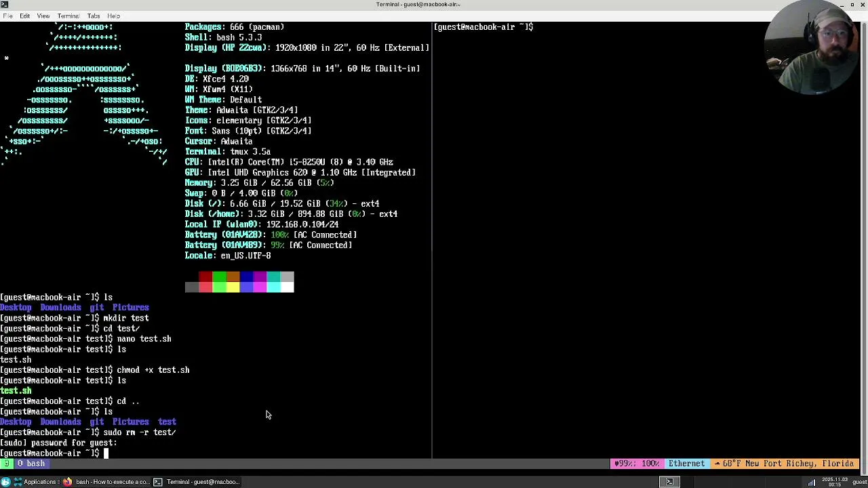Click the whisker menu icon in the panel
This screenshot has width=868, height=488.
tap(5, 482)
